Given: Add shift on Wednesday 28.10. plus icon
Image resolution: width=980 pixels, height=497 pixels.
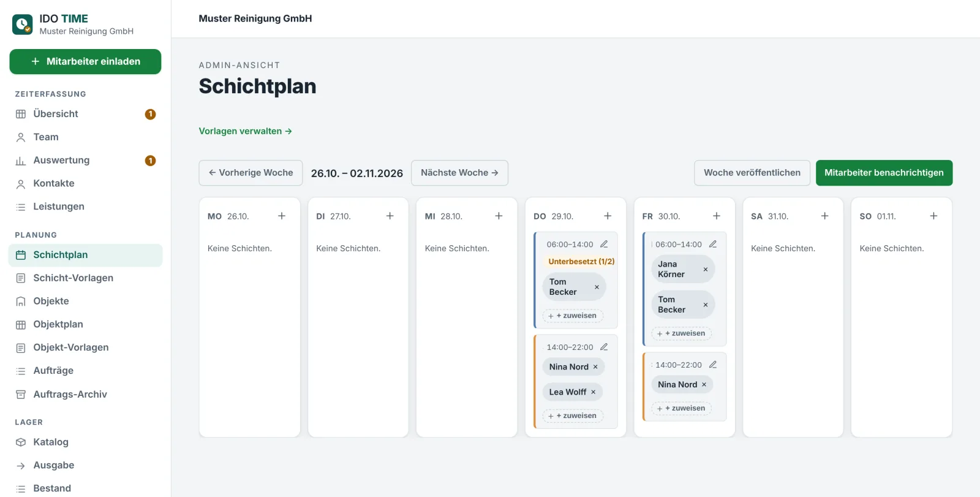Looking at the screenshot, I should pos(499,216).
